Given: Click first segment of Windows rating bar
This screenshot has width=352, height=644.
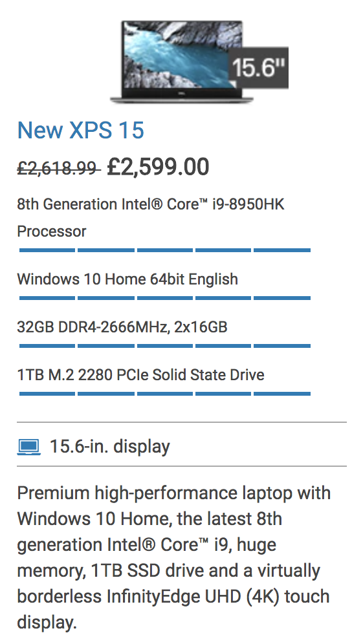Looking at the screenshot, I should point(47,298).
